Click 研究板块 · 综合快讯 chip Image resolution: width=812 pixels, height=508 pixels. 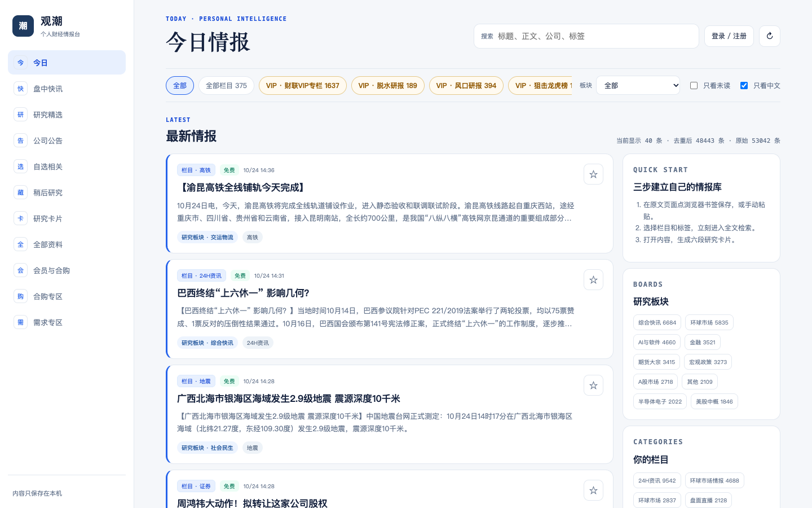(208, 343)
